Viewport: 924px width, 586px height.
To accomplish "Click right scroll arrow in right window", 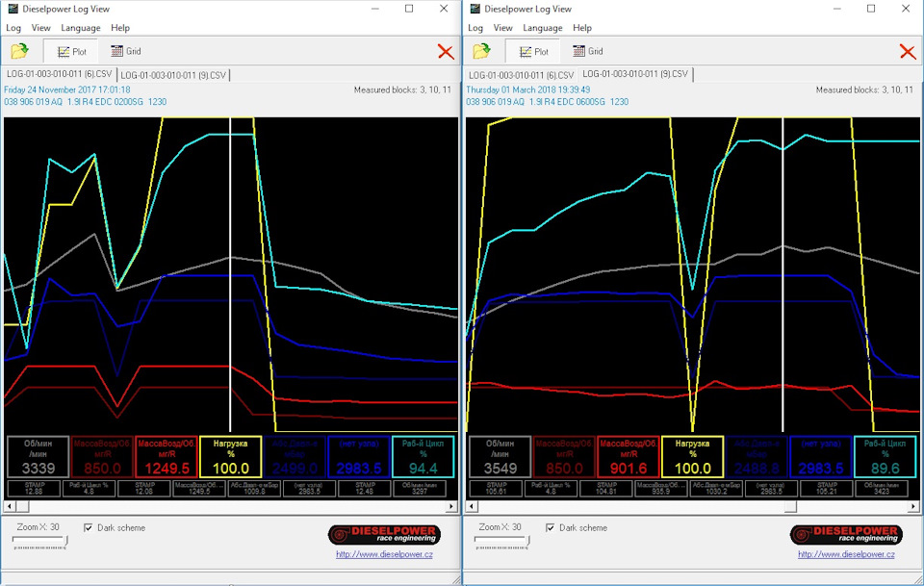I will coord(913,506).
